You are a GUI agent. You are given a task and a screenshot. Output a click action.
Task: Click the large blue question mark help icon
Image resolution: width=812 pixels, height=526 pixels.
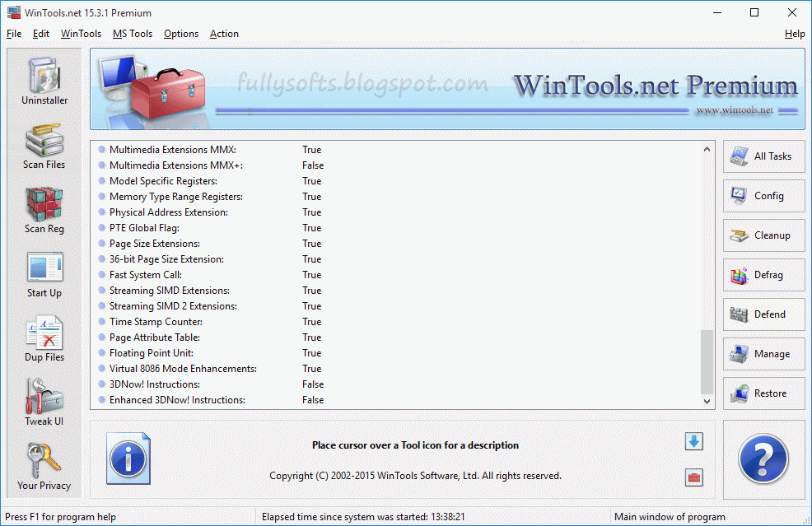pos(763,459)
